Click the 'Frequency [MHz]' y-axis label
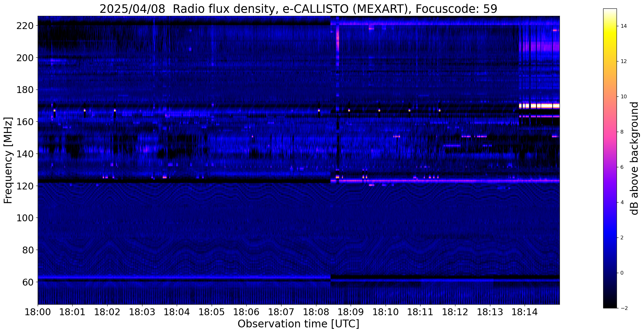This screenshot has width=644, height=333. click(x=8, y=160)
